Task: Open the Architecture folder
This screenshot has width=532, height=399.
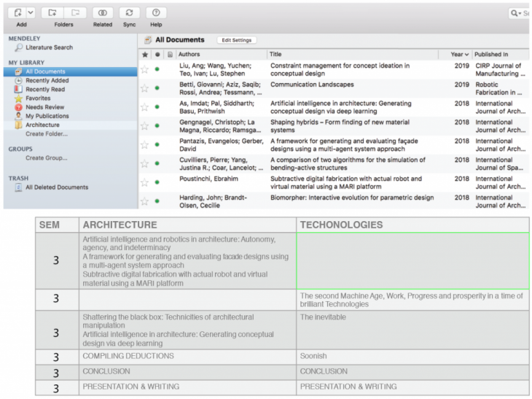Action: 42,125
